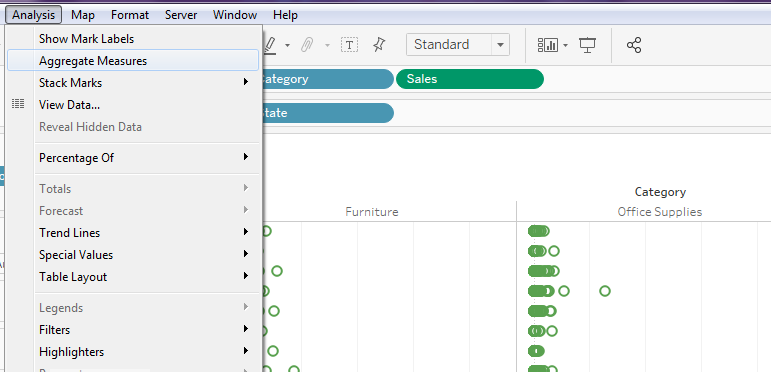Open the highlight pen dropdown arrow
Image resolution: width=771 pixels, height=372 pixels.
click(x=287, y=46)
